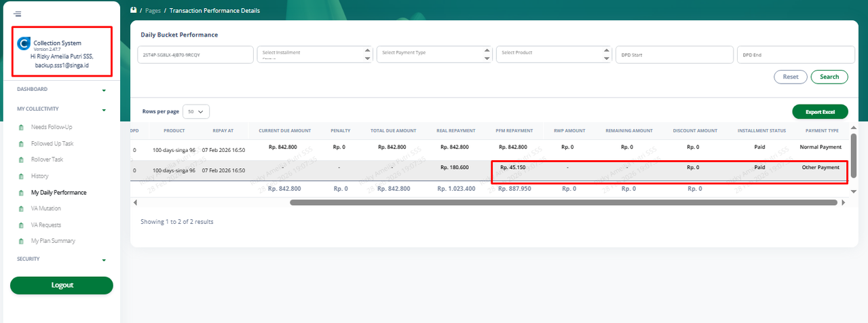
Task: Click the right arrow of the horizontal scrollbar
Action: coord(843,202)
